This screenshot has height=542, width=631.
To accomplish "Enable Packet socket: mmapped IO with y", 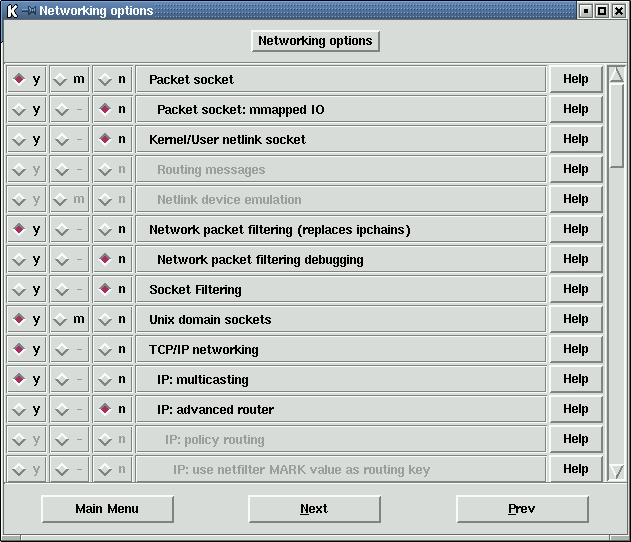I will coord(26,109).
